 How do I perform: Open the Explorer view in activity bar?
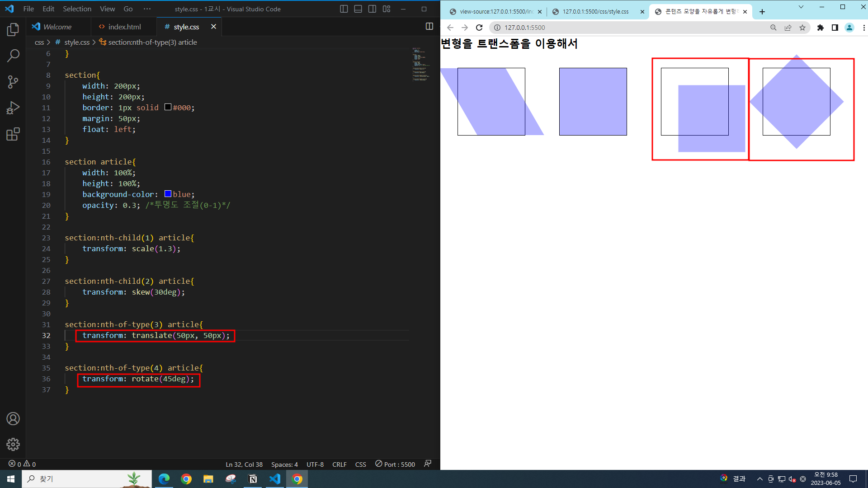13,30
